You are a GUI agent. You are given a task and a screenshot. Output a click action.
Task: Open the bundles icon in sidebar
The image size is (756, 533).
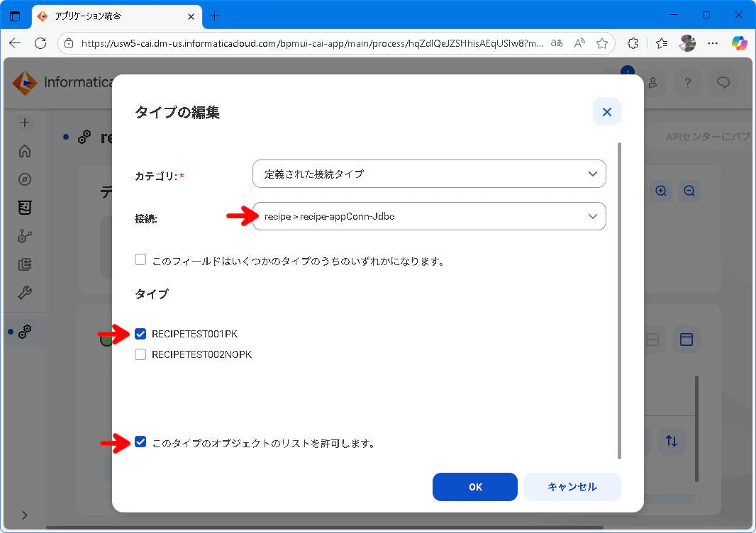point(25,208)
